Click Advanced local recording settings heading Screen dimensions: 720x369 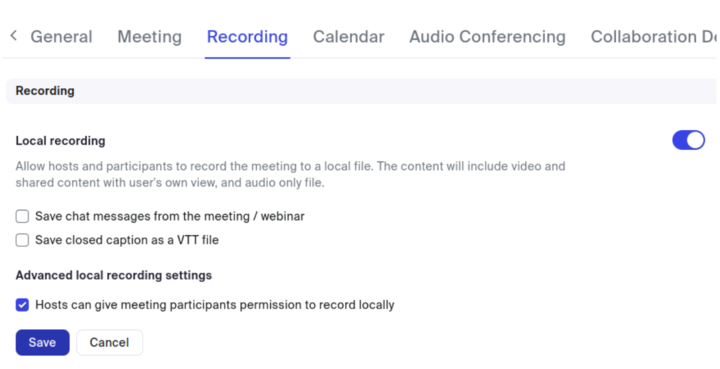pos(113,275)
